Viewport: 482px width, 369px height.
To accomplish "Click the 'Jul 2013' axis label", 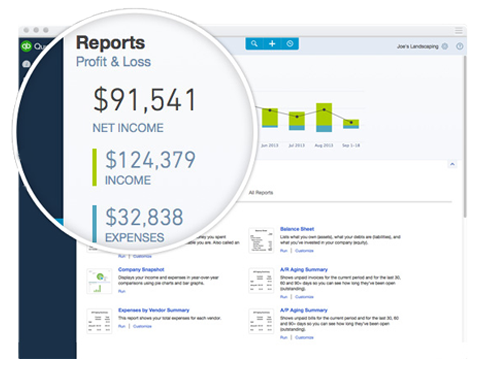I will click(x=297, y=145).
